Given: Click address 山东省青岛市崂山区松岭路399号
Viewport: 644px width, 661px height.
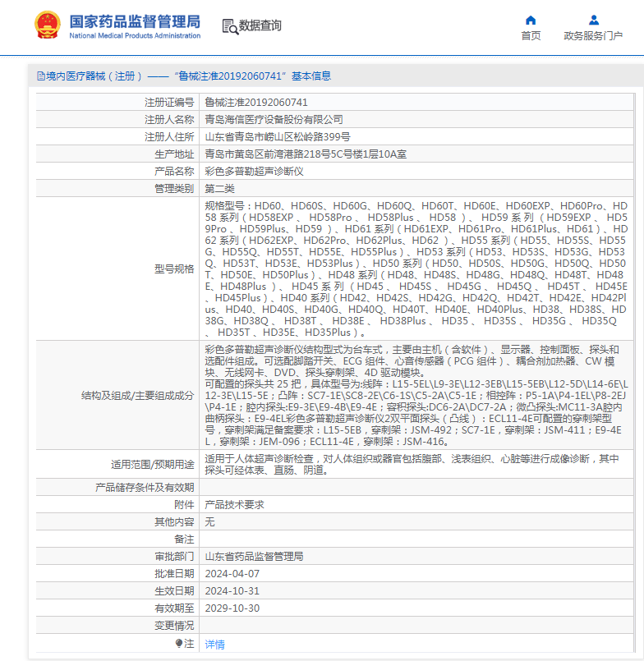Looking at the screenshot, I should pos(278,137).
